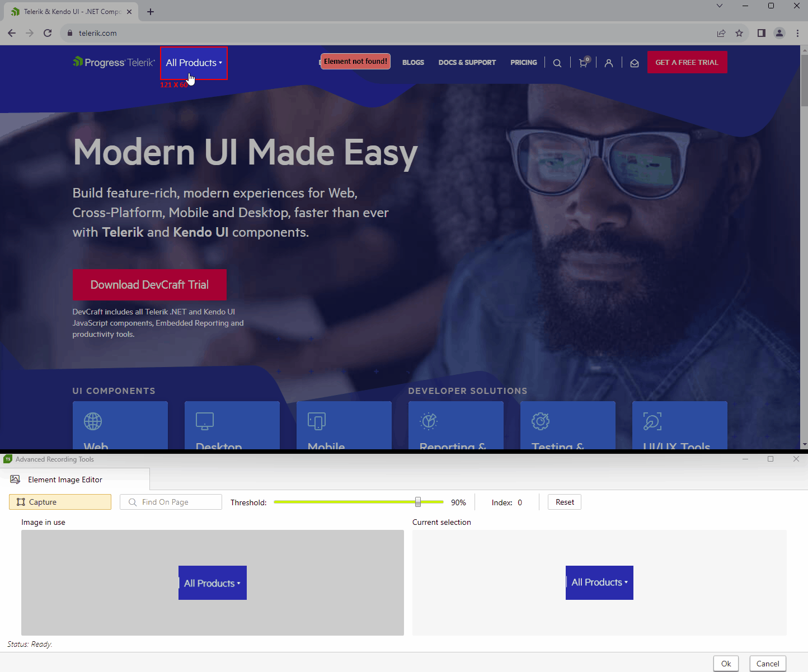
Task: Close the Telerik browser tab
Action: (x=129, y=12)
